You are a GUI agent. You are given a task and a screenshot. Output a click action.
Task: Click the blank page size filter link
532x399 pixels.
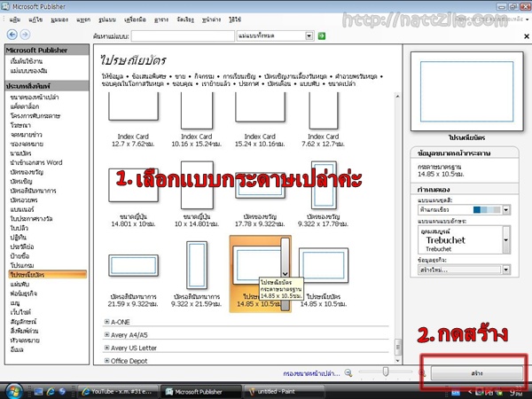point(311,373)
